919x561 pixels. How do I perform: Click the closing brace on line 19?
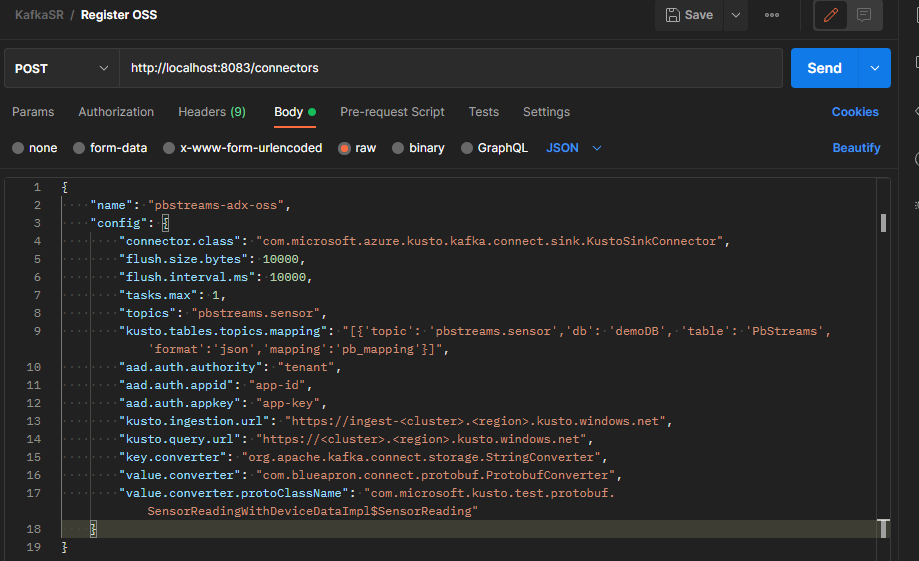64,548
